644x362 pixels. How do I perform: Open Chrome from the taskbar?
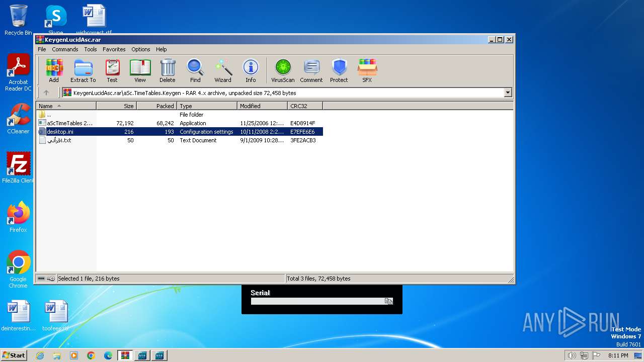[91, 355]
